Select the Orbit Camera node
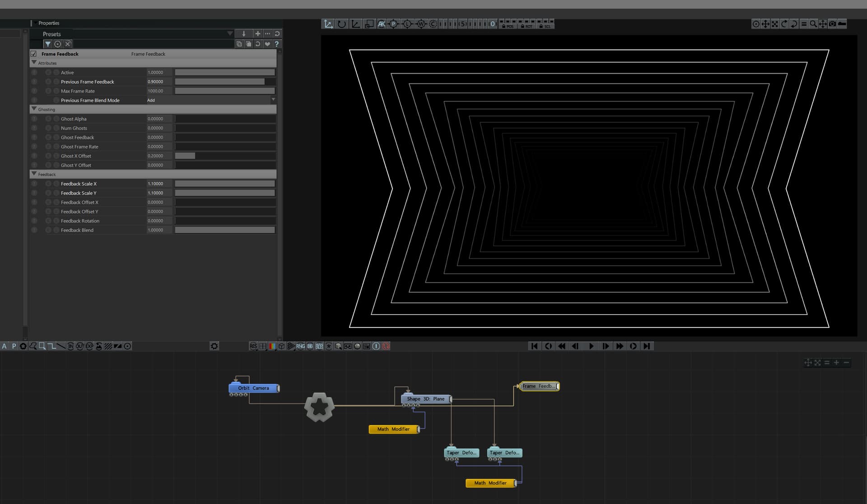 [x=254, y=388]
